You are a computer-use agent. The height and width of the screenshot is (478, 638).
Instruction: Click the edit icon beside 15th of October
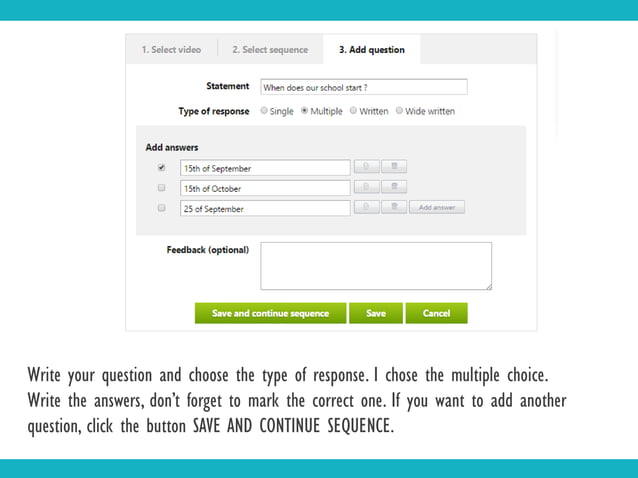tap(366, 188)
